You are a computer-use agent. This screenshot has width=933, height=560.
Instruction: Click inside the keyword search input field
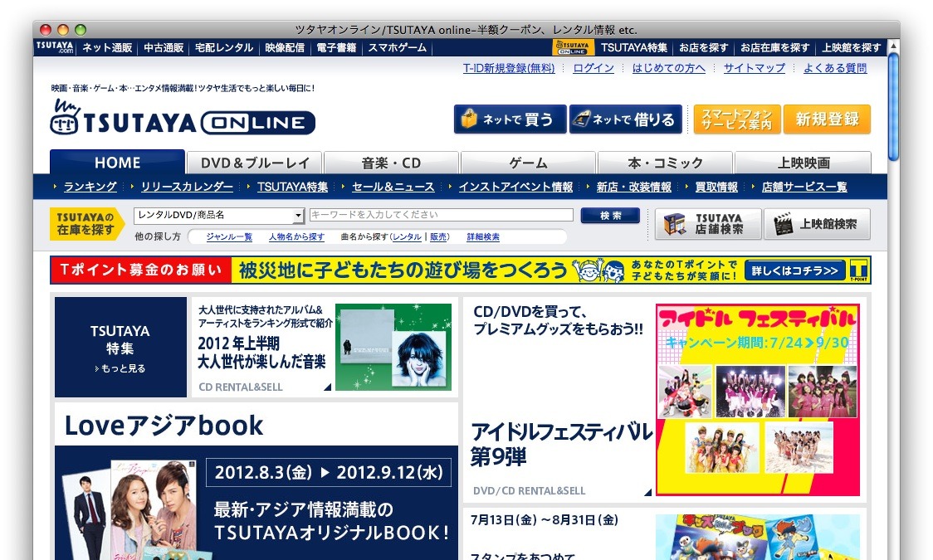click(x=440, y=215)
